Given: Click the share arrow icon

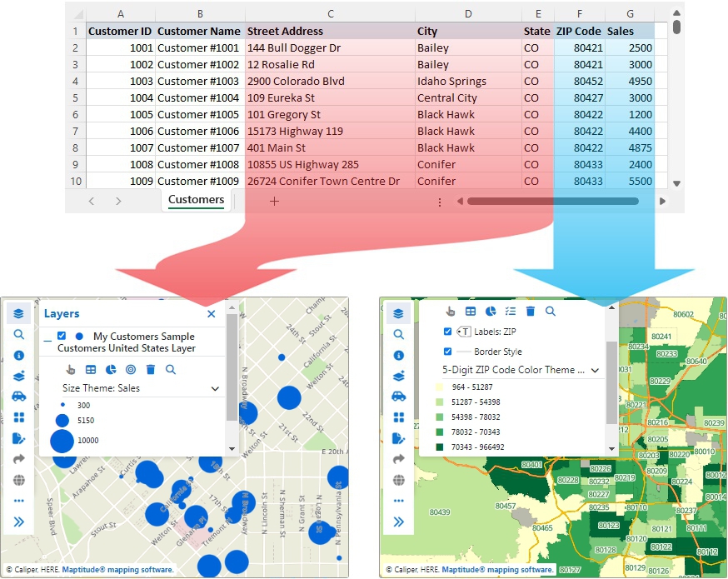Looking at the screenshot, I should [18, 459].
